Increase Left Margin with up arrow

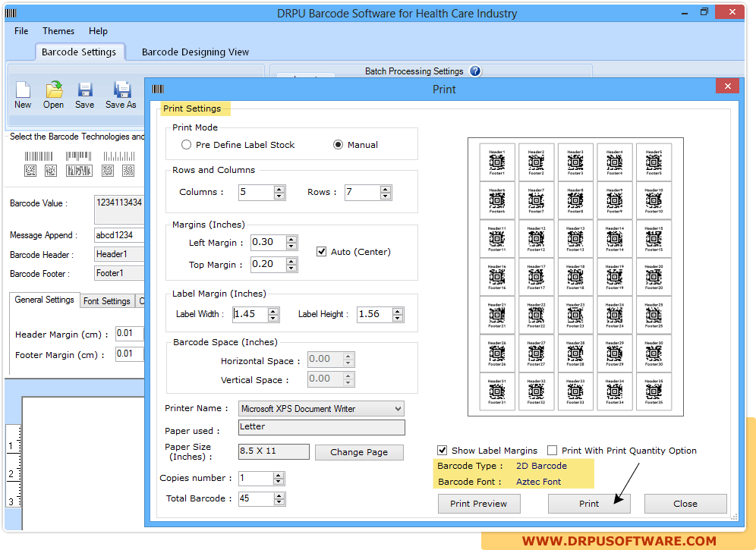[x=291, y=239]
